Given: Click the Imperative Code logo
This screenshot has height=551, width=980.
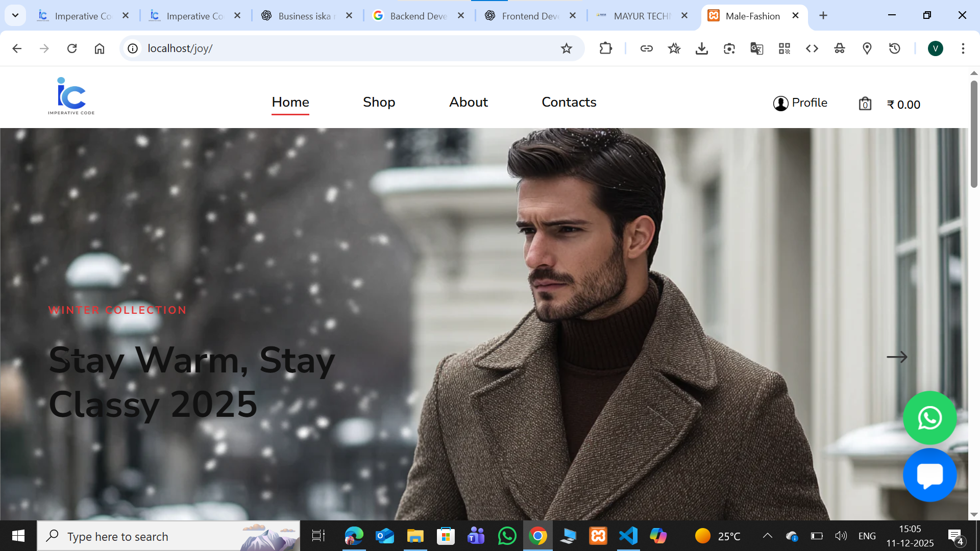Looking at the screenshot, I should coord(71,96).
